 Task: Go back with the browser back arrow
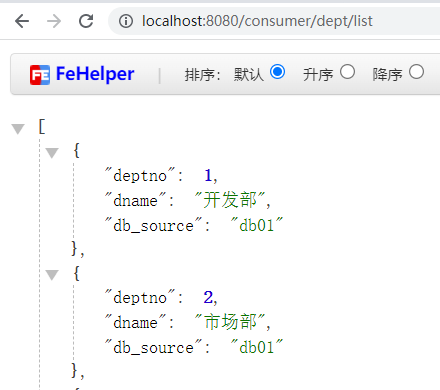point(22,21)
